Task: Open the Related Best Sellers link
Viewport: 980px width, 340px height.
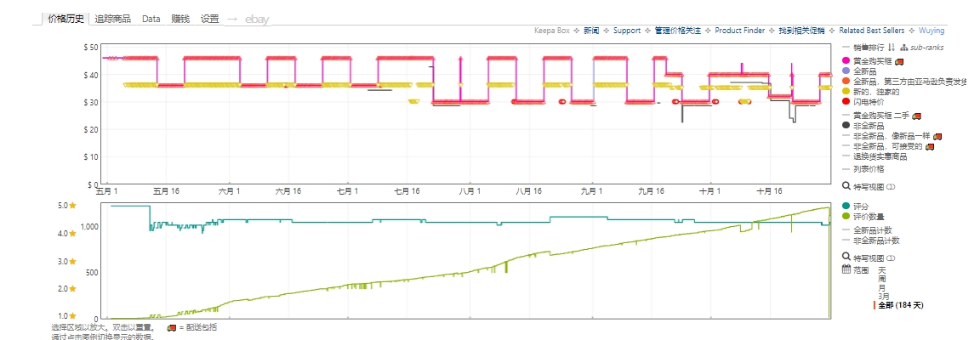Action: click(x=871, y=31)
